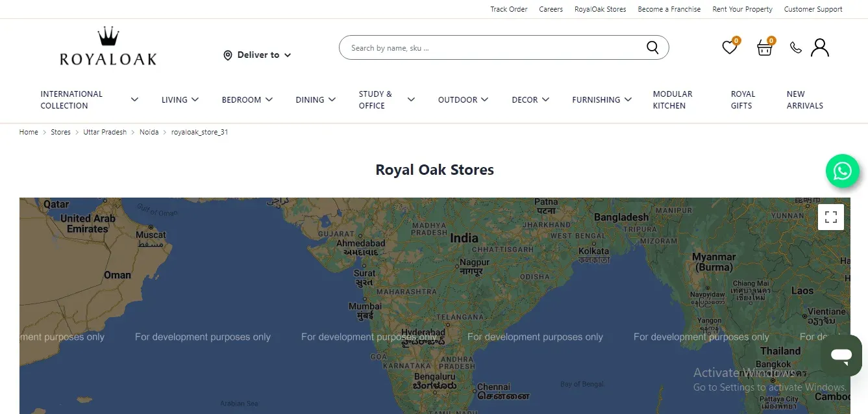Open the Study & Office menu
This screenshot has width=868, height=414.
pyautogui.click(x=375, y=99)
